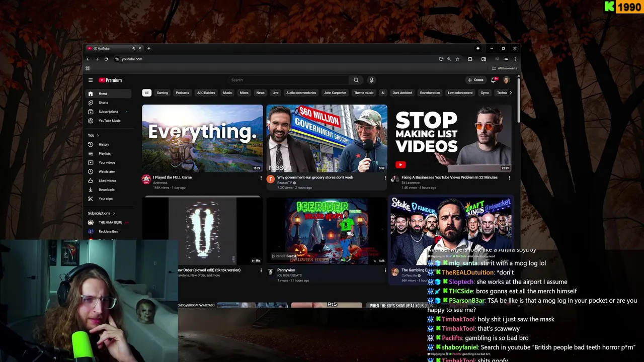Select the Dark Ambient category chip

[x=402, y=93]
